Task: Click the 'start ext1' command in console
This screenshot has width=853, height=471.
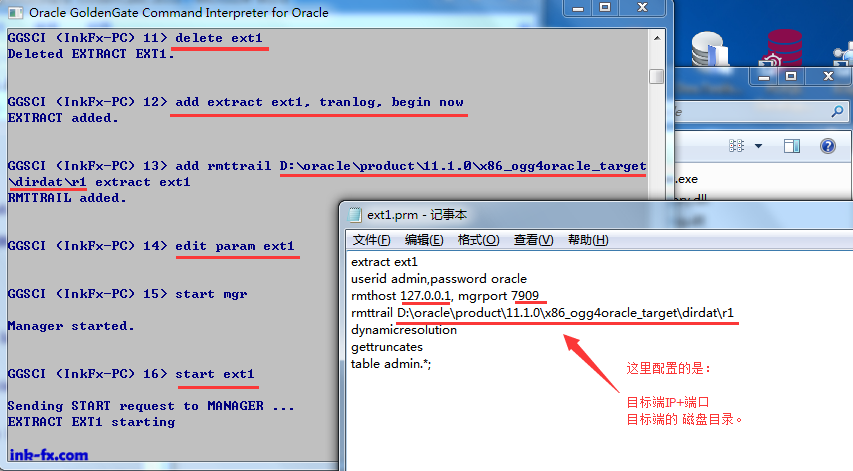Action: click(215, 374)
